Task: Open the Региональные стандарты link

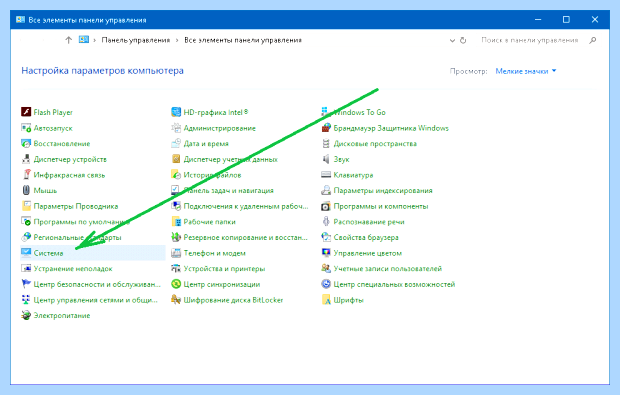Action: (x=78, y=237)
